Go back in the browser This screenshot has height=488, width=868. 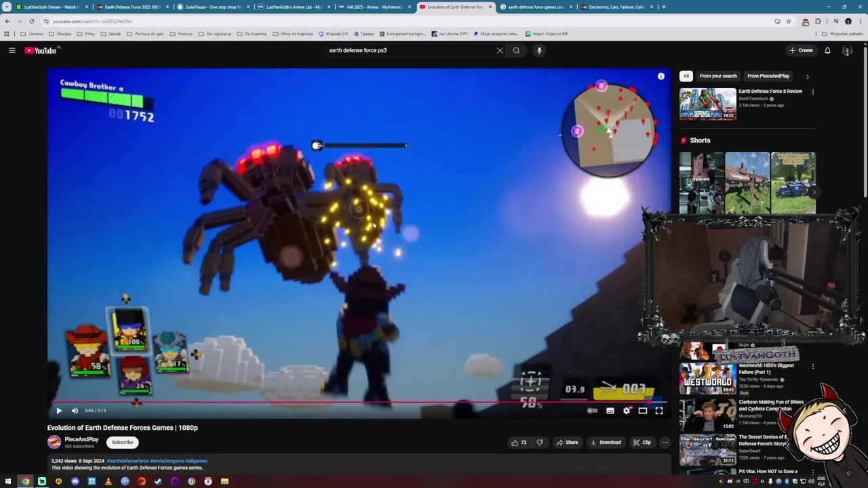click(7, 21)
